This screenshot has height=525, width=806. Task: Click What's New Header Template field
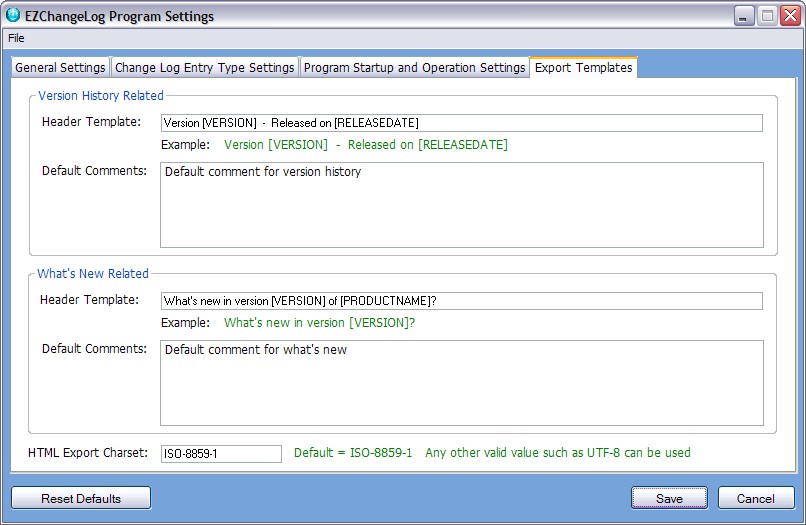pyautogui.click(x=462, y=301)
